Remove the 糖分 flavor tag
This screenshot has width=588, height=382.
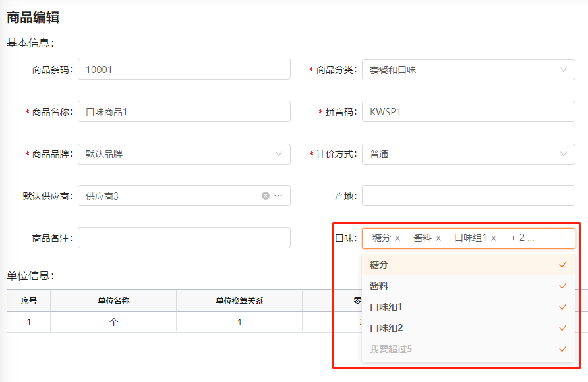point(397,238)
